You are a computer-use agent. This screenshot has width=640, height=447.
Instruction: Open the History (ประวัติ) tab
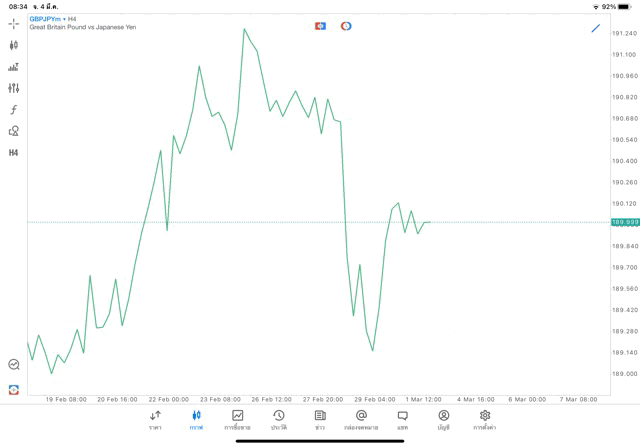pyautogui.click(x=279, y=419)
